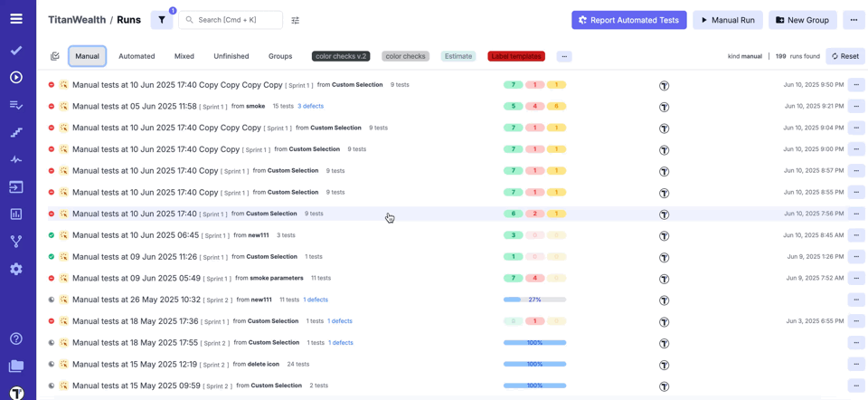Click the 27% progress bar of new111 run
868x400 pixels.
(534, 300)
